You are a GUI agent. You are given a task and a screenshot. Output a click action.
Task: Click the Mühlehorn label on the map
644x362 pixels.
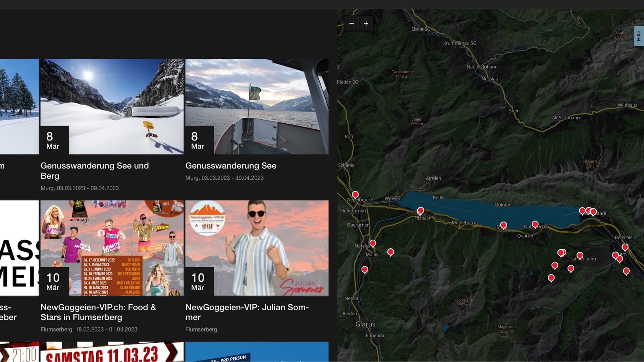click(463, 223)
